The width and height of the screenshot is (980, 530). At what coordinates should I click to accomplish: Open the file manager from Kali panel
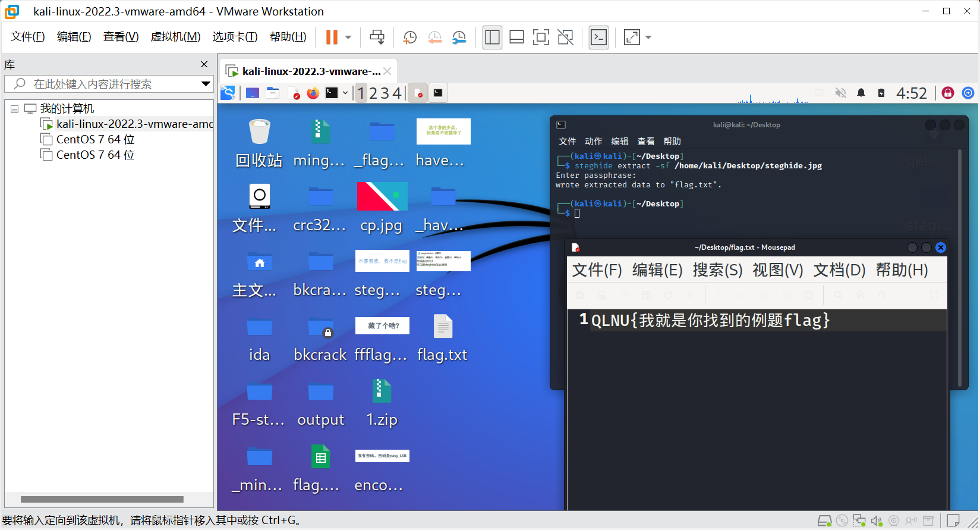coord(273,93)
